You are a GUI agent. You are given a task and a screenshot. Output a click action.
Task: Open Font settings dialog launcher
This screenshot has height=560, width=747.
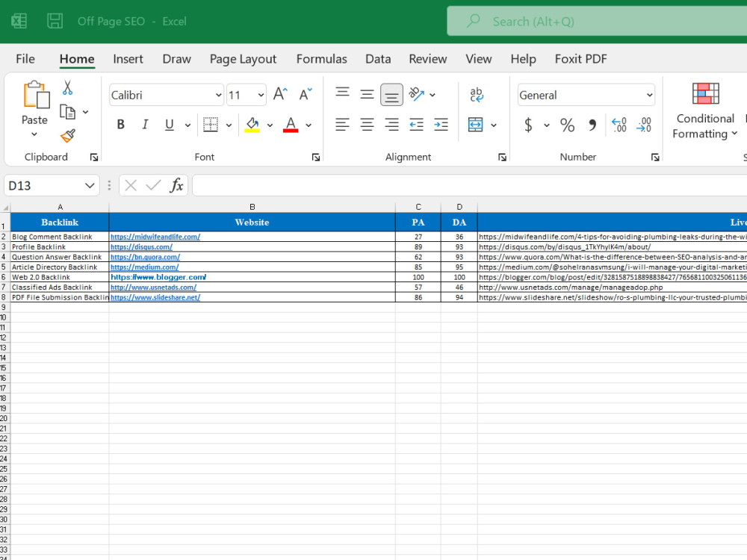point(315,157)
